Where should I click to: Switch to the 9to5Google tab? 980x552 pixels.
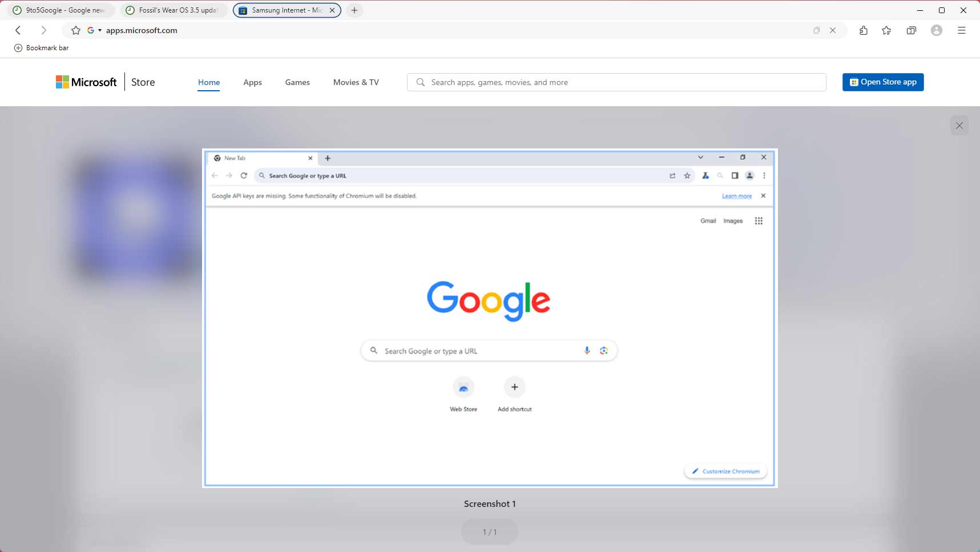[60, 10]
